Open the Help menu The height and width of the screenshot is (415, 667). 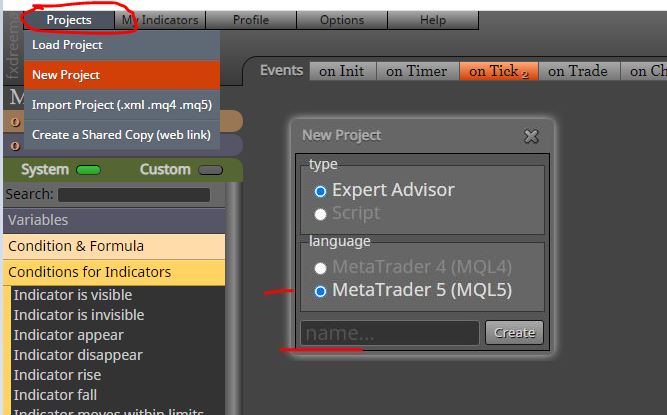pyautogui.click(x=433, y=20)
